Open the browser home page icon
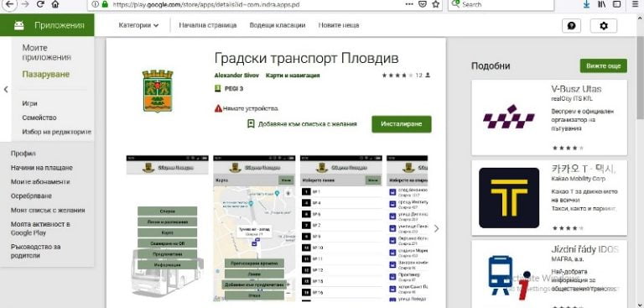Image resolution: width=644 pixels, height=308 pixels. (x=55, y=4)
